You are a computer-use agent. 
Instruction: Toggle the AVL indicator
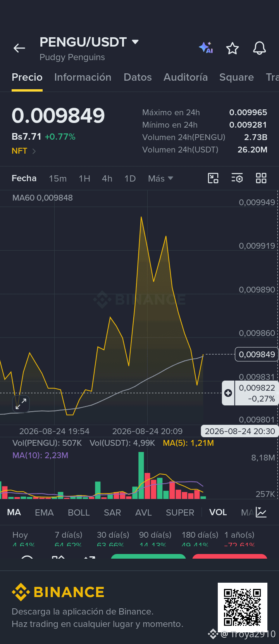point(143,512)
